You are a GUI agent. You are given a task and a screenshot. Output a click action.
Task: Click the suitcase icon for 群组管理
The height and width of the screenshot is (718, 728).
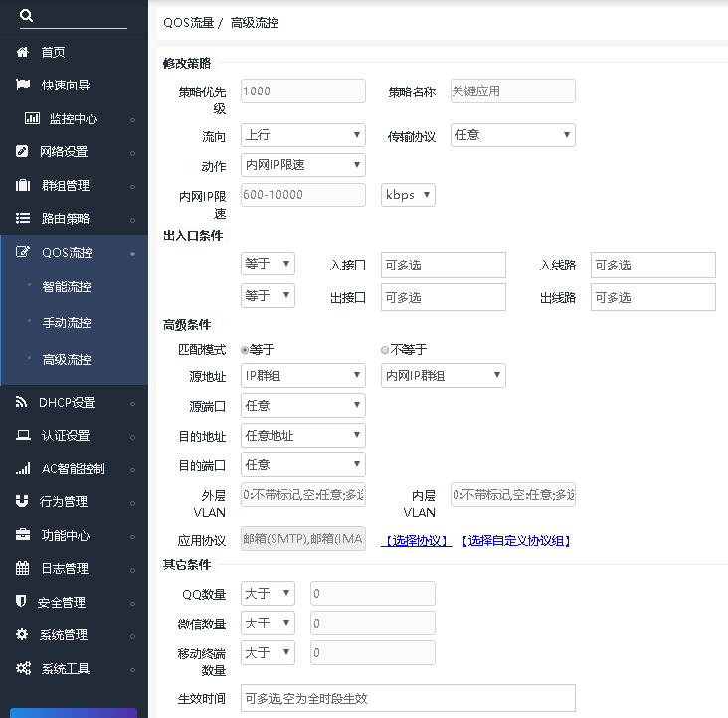pyautogui.click(x=22, y=185)
